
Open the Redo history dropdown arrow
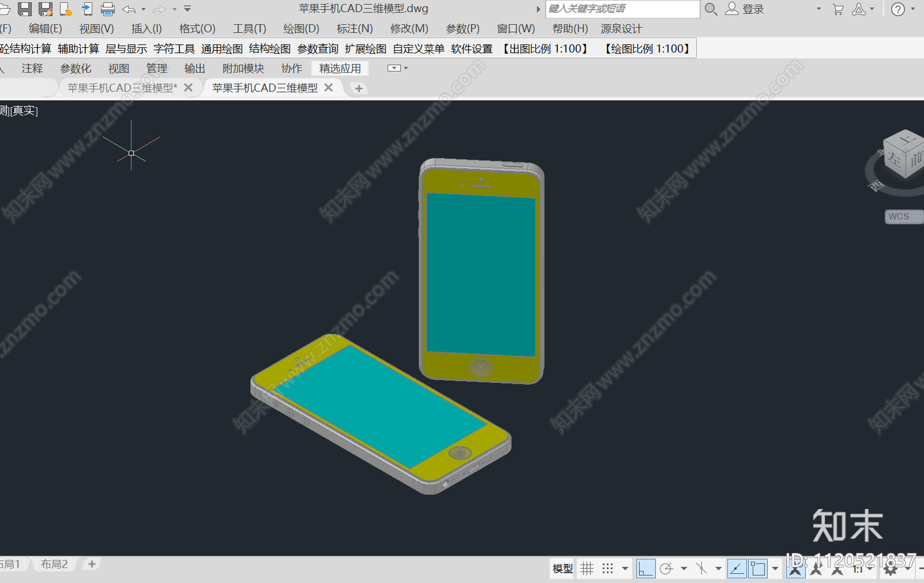pyautogui.click(x=174, y=9)
